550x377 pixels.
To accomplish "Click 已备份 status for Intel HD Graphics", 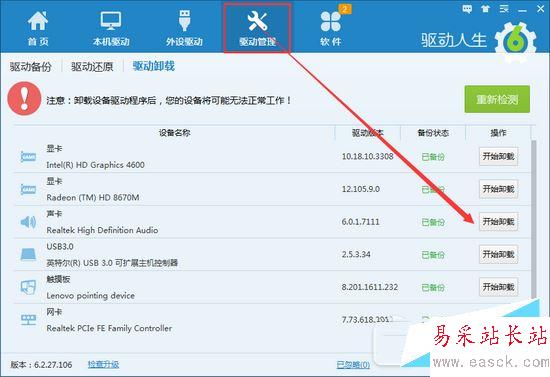I will (433, 157).
